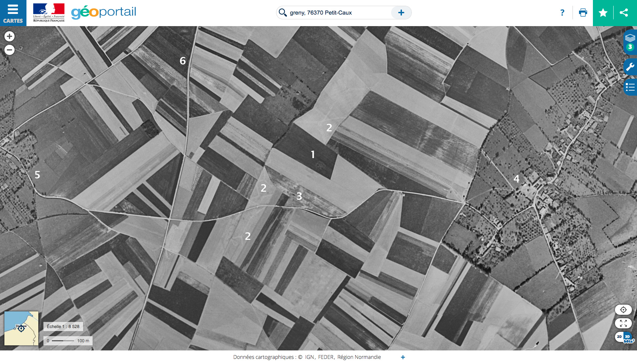Expand cartographic data attributions plus
The height and width of the screenshot is (364, 637).
tap(403, 357)
